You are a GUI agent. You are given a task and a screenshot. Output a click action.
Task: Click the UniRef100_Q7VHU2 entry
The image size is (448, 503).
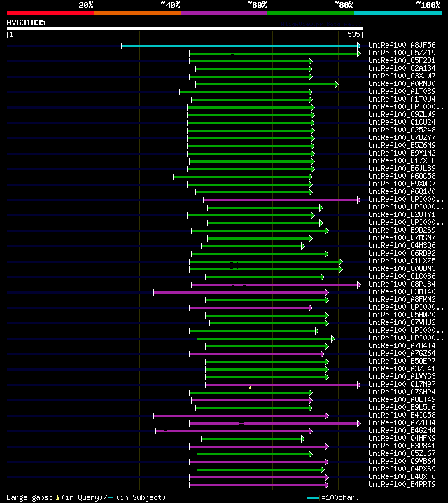click(x=402, y=322)
